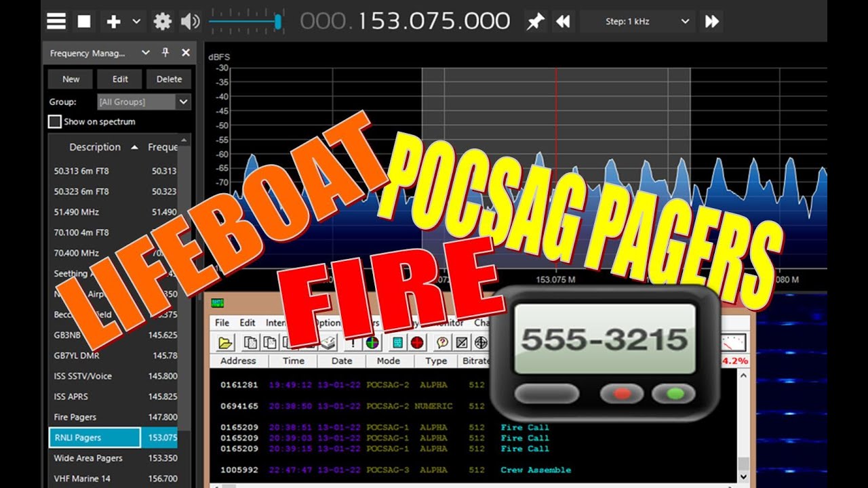Click the 153.075.000 frequency display
Viewport: 868px width, 488px height.
(x=405, y=21)
